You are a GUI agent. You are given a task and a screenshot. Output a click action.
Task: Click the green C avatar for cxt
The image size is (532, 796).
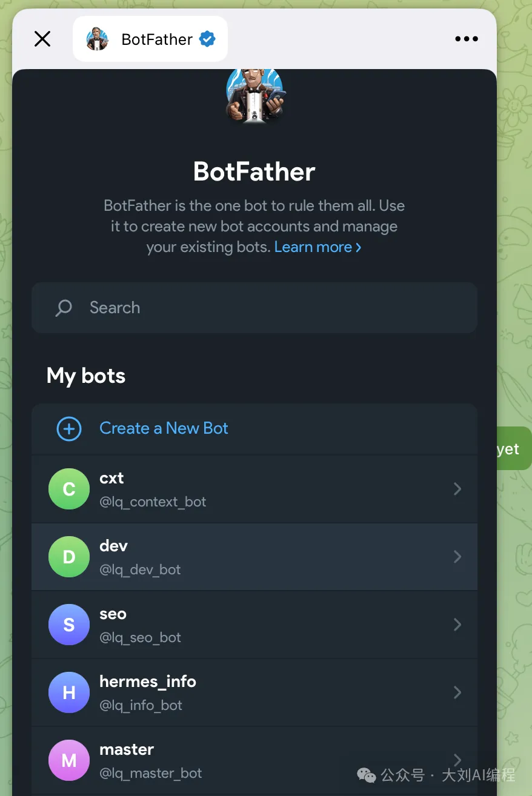69,489
